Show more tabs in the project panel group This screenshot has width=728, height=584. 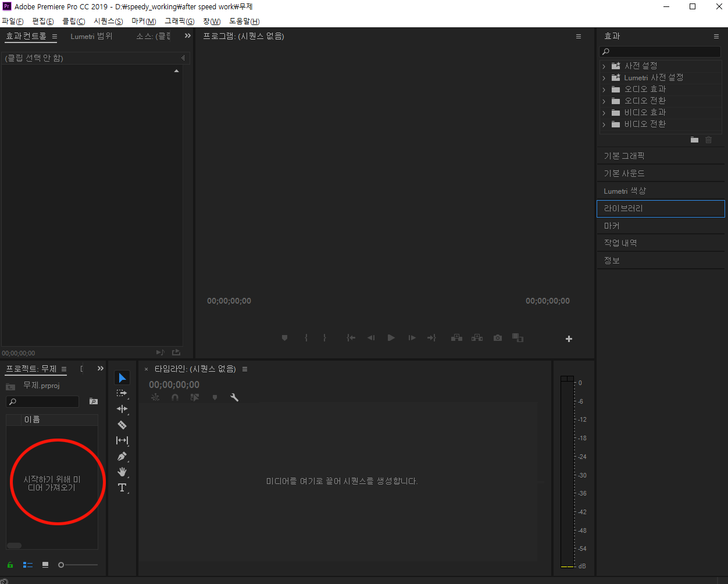[101, 369]
